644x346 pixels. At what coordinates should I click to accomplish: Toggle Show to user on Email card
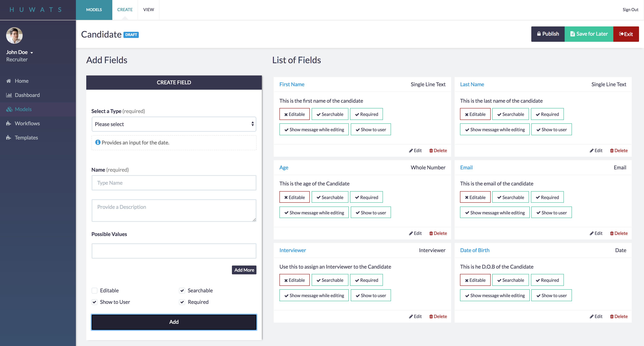tap(551, 212)
